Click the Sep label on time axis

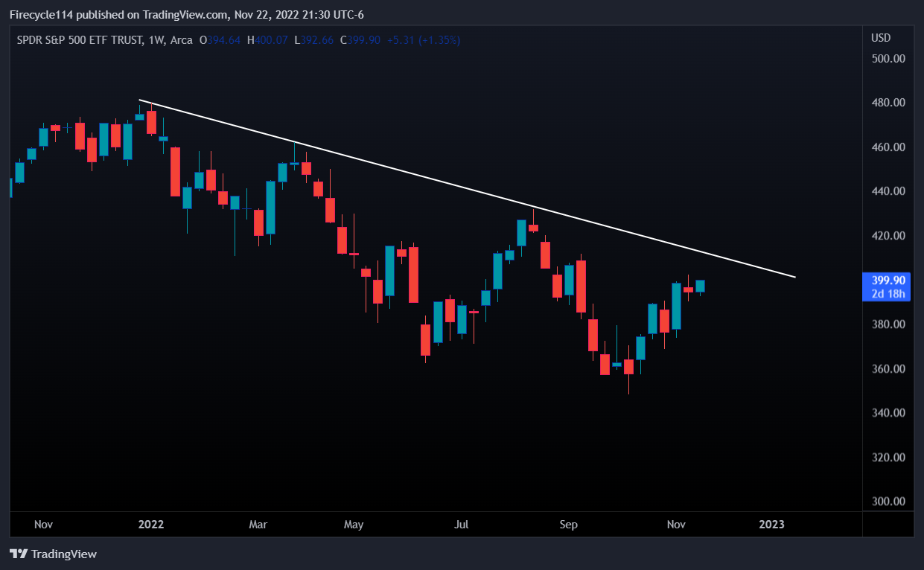(568, 525)
